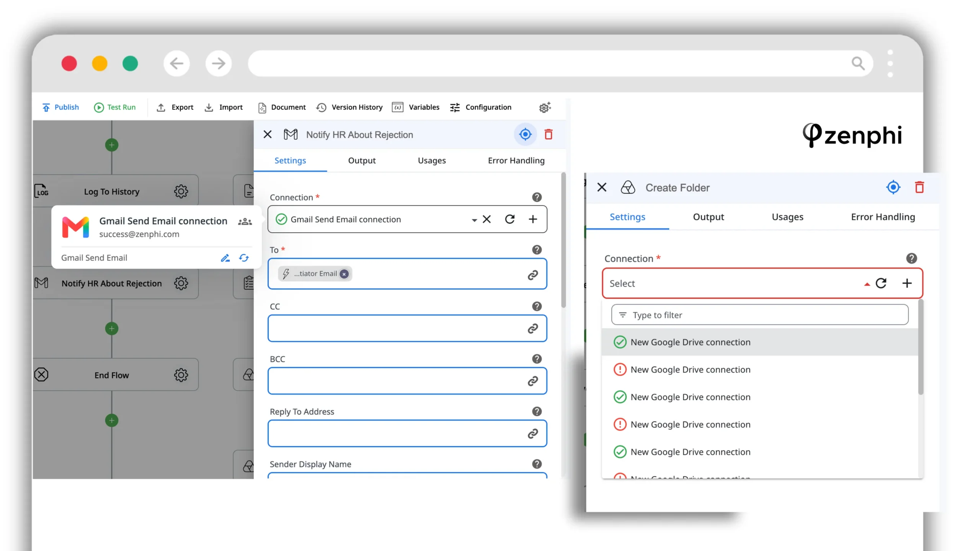Reconnect the Gmail Send Email connection
Viewport: 980px width, 551px height.
[244, 258]
